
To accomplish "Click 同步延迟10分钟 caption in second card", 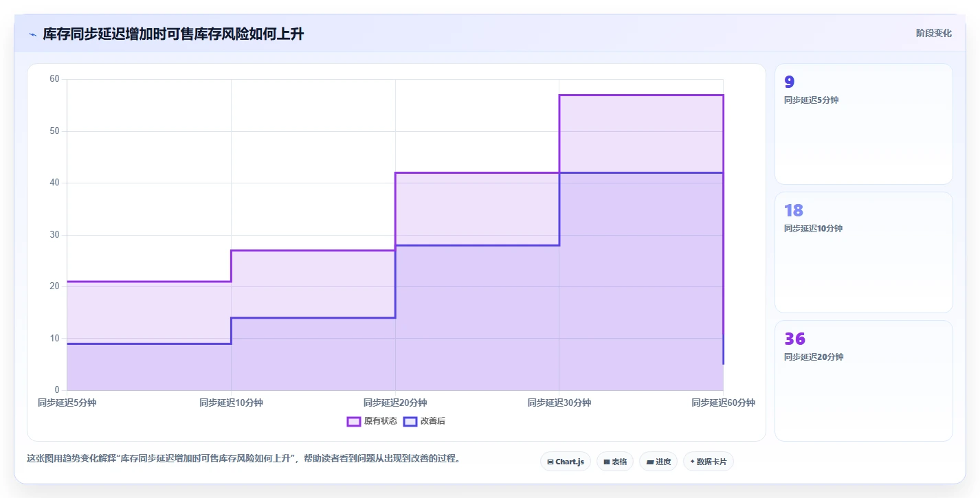I will [813, 228].
